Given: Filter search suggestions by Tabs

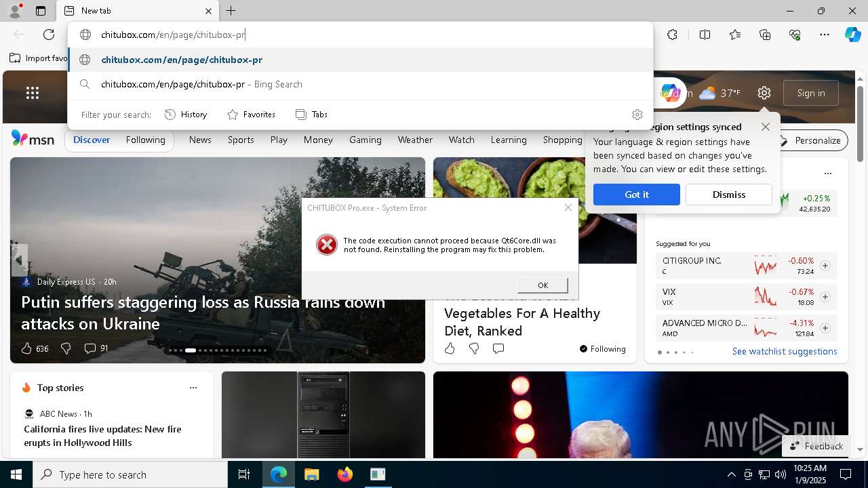Looking at the screenshot, I should [x=312, y=115].
